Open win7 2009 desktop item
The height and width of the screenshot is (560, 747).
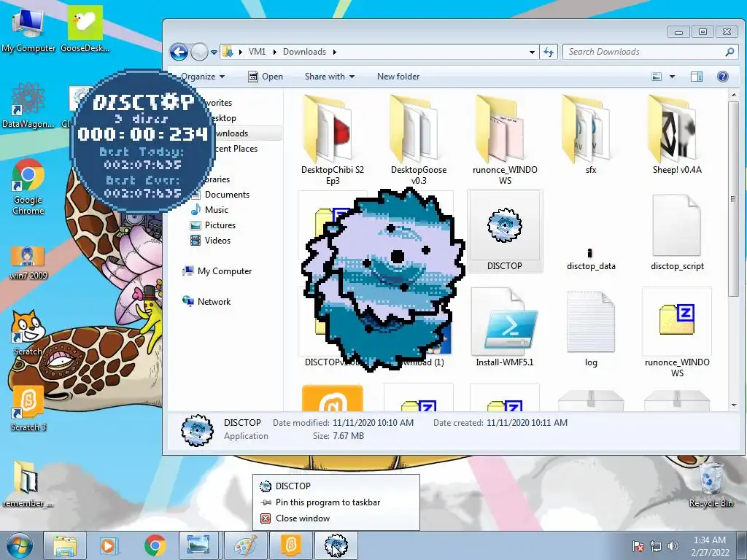pyautogui.click(x=28, y=262)
